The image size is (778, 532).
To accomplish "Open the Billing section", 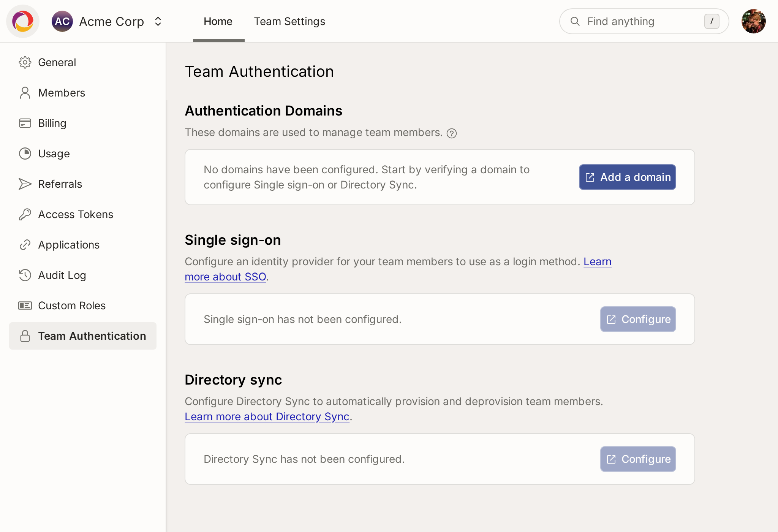I will tap(83, 123).
